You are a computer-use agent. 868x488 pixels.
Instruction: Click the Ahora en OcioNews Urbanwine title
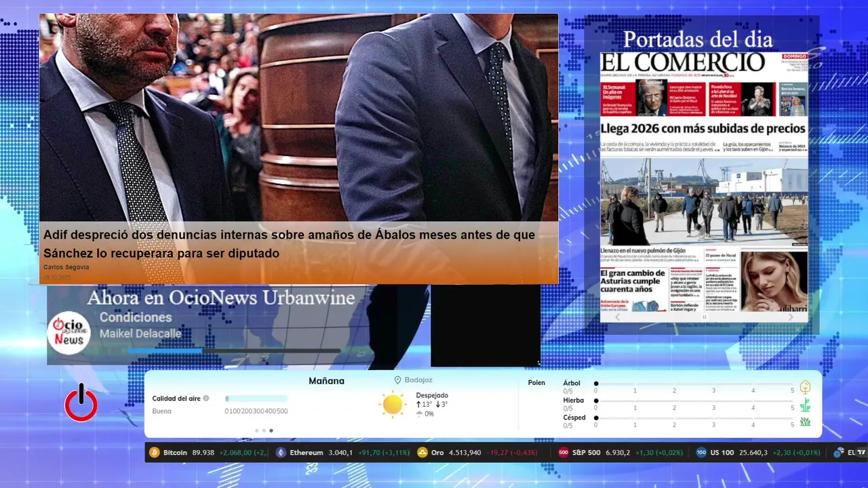221,298
